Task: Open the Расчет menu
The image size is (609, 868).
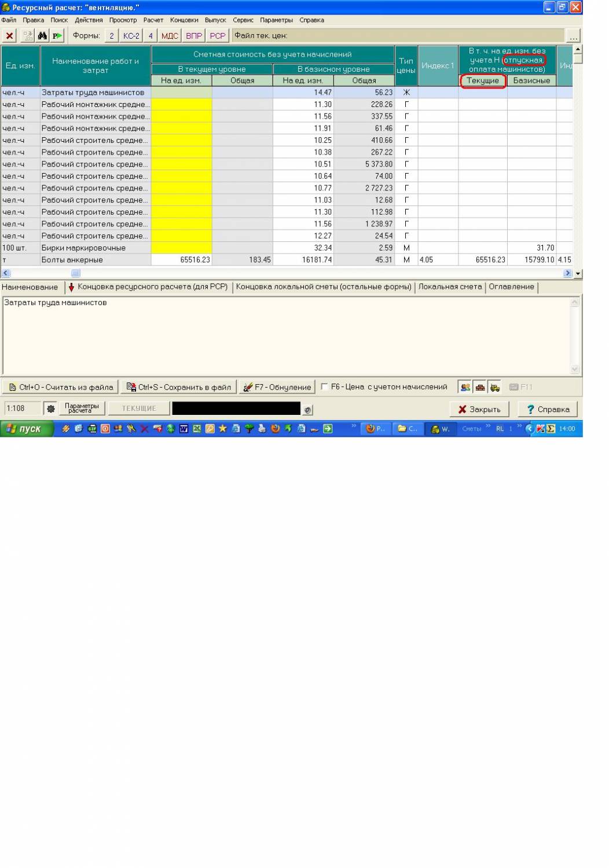Action: 153,20
